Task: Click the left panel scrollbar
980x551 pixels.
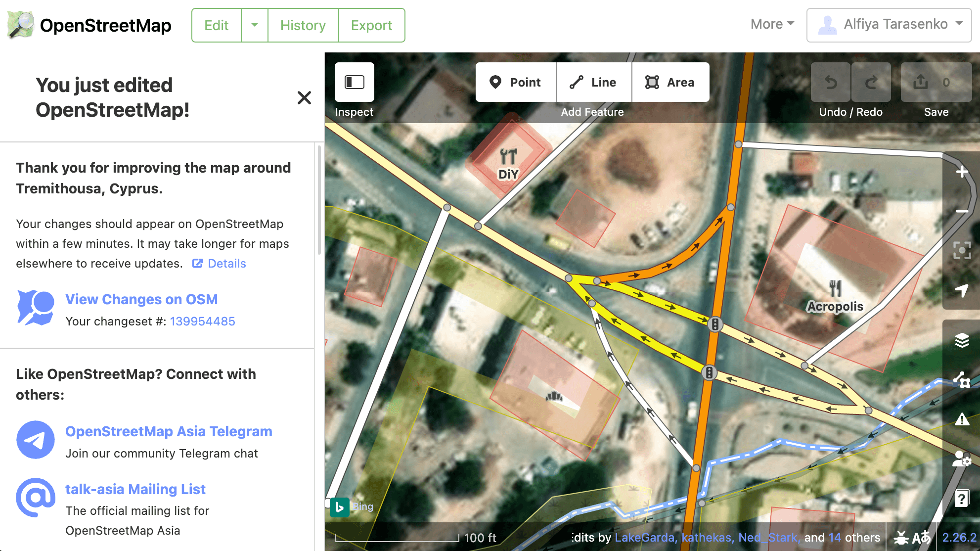Action: point(319,199)
